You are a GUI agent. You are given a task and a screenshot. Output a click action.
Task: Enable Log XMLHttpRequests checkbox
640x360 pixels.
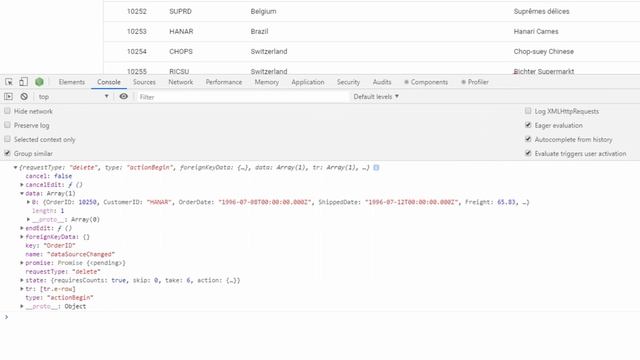point(528,111)
